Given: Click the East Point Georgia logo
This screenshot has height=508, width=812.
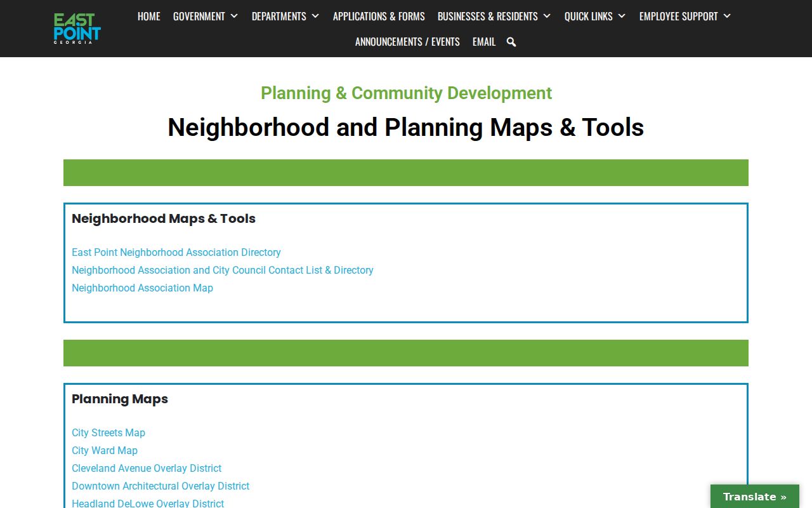Looking at the screenshot, I should point(77,29).
